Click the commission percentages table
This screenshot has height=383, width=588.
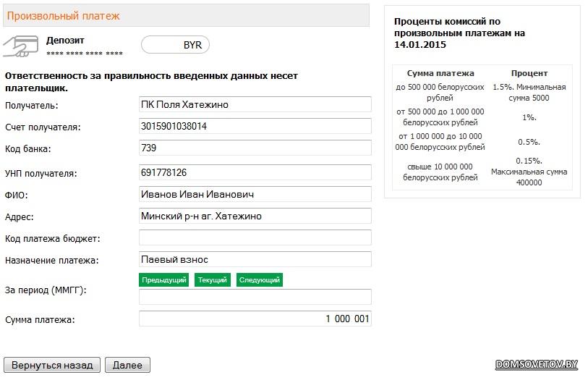pos(482,127)
